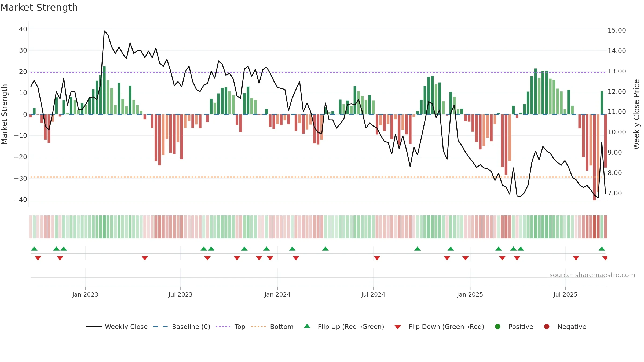Click the 10.00 price axis label

pyautogui.click(x=617, y=132)
